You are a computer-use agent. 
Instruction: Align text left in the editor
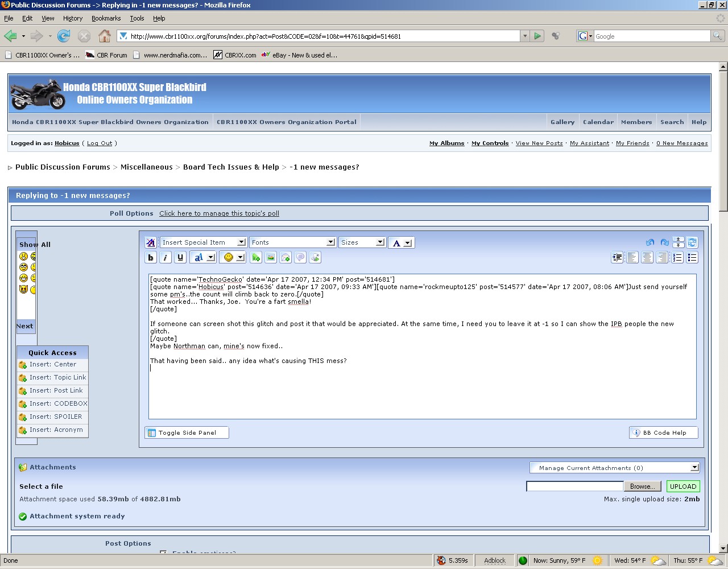point(632,258)
